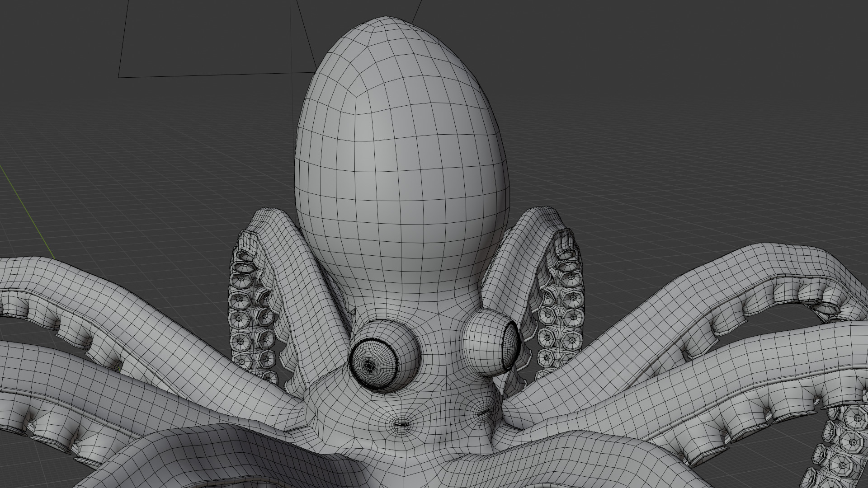This screenshot has width=868, height=488.
Task: Click the front-facing eye with concentric pupil
Action: tap(385, 356)
